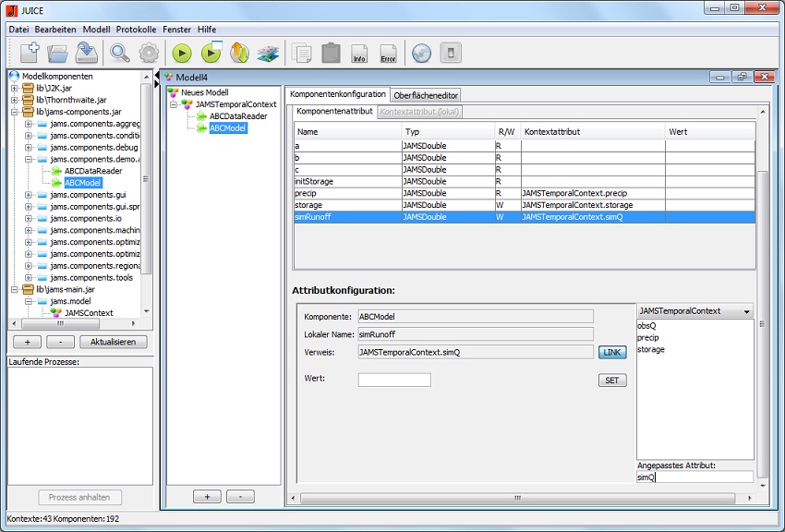Viewport: 785px width, 532px height.
Task: Click the Aktualisieren button
Action: (x=113, y=342)
